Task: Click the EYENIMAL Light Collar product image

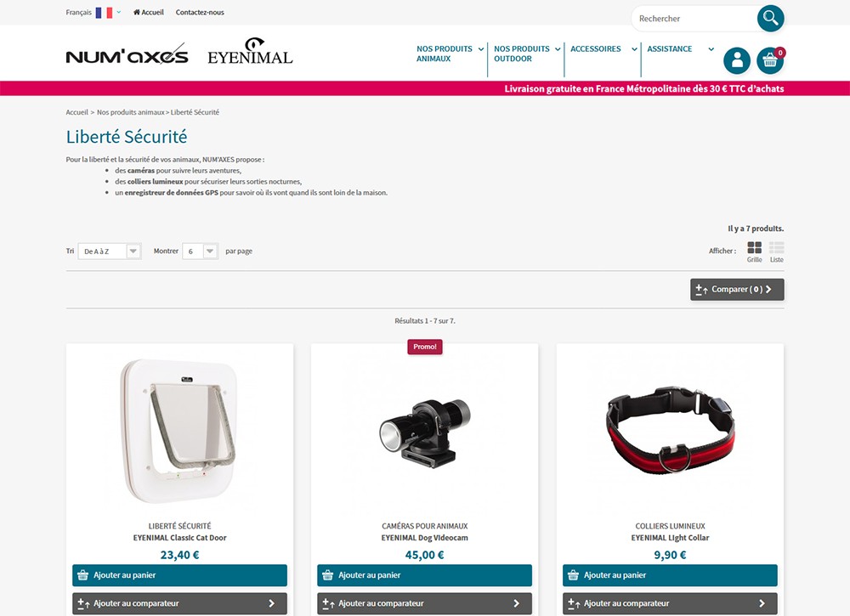Action: [670, 430]
